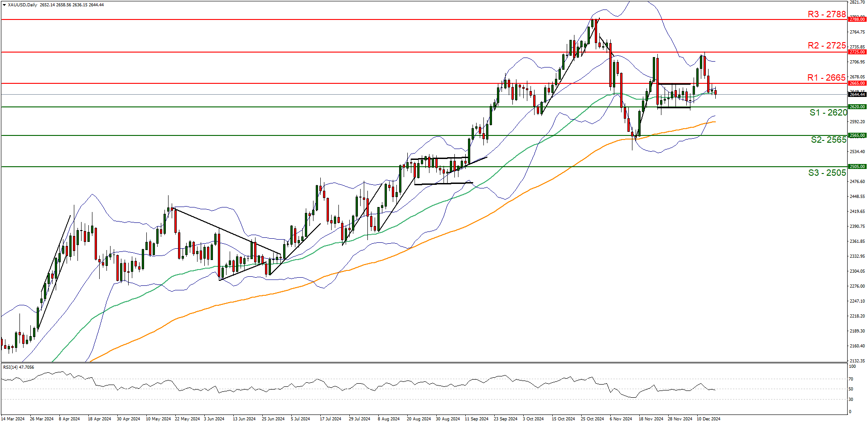This screenshot has height=424, width=868.
Task: Click the RSI scale value 70
Action: 851,379
